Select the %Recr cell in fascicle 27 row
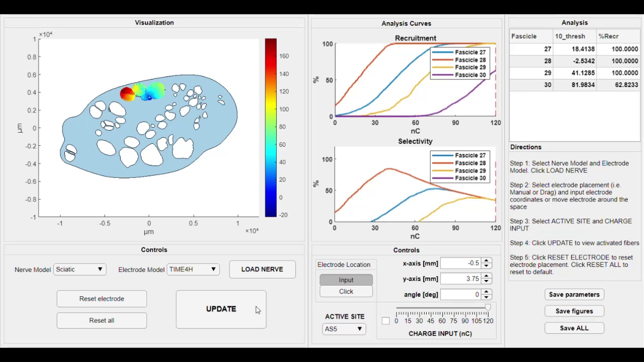The width and height of the screenshot is (644, 362). tap(618, 49)
